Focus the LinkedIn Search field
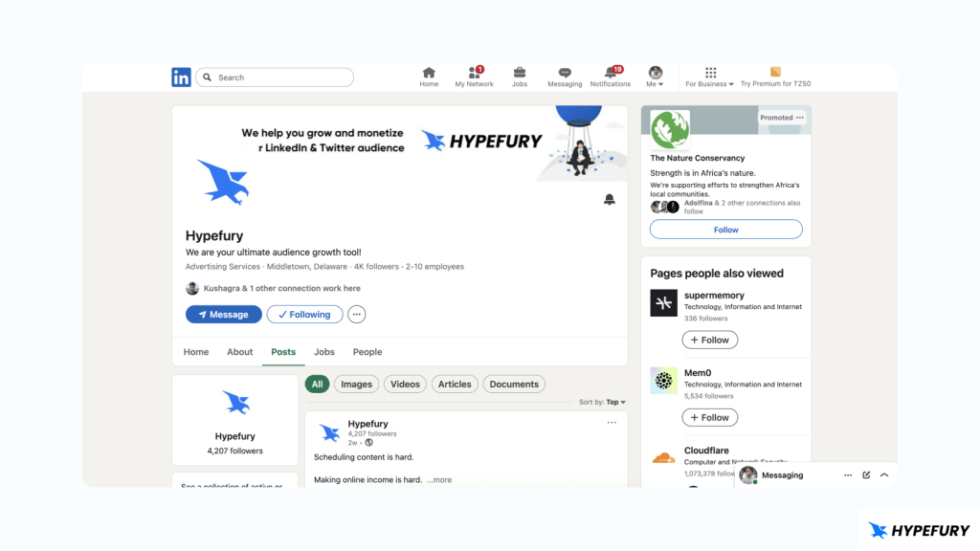Viewport: 980px width, 551px height. tap(275, 77)
